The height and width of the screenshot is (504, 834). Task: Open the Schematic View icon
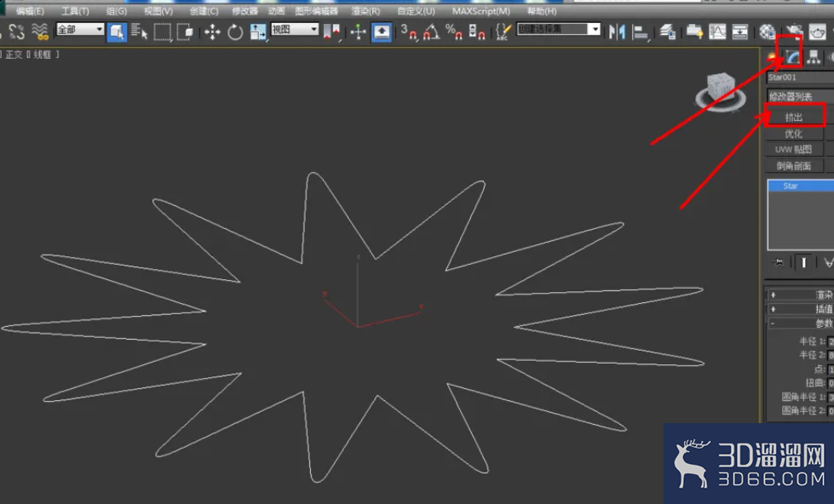pos(739,31)
